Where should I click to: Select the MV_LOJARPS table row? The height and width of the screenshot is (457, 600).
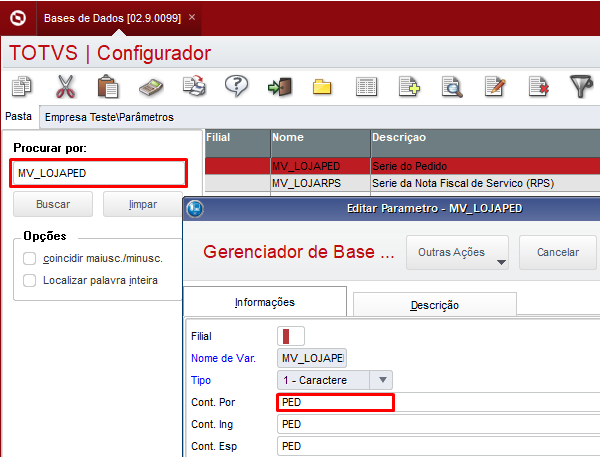(x=403, y=183)
